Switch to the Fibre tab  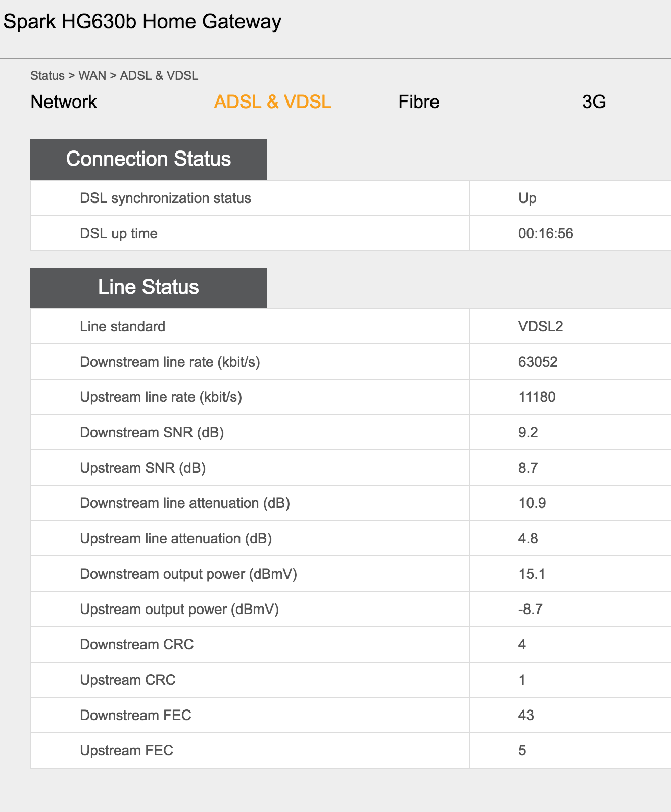(x=418, y=102)
